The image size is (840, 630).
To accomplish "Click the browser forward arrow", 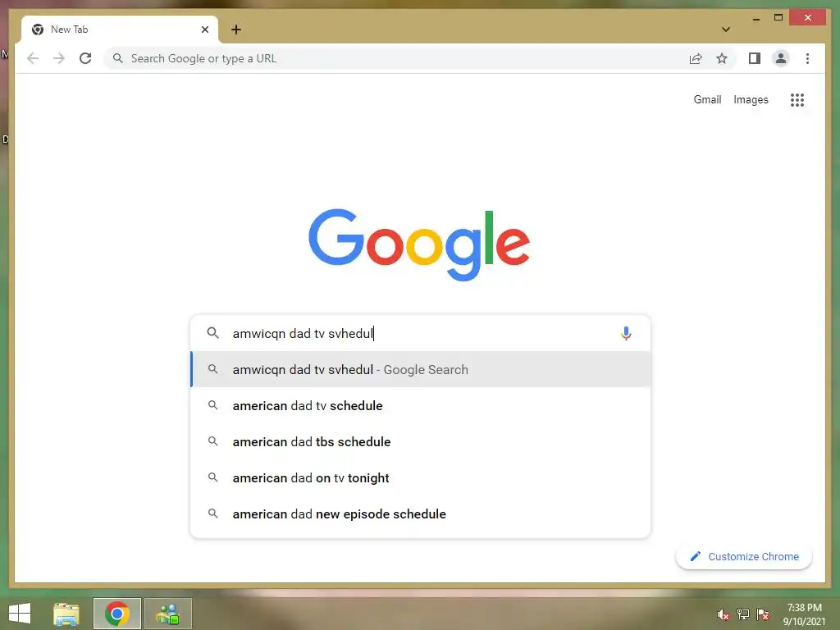I will point(59,58).
